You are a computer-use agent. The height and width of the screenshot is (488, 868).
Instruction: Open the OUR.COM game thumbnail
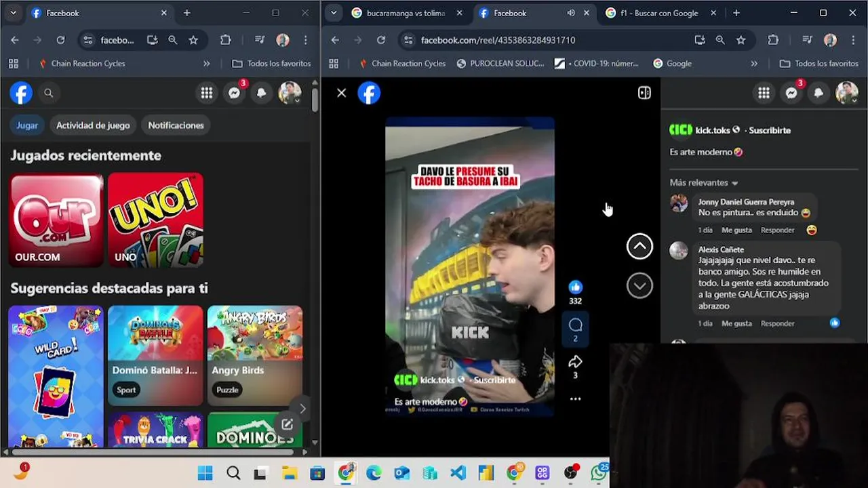tap(56, 220)
